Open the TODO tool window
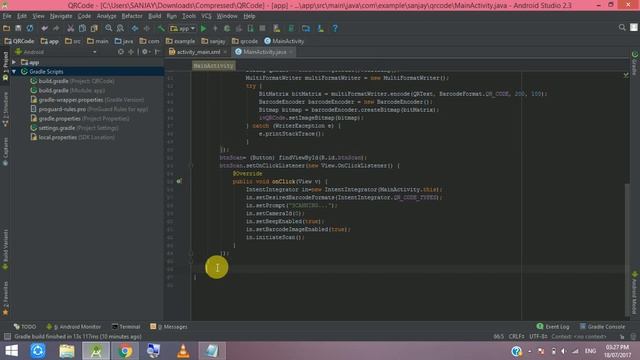640x360 pixels. pyautogui.click(x=25, y=327)
